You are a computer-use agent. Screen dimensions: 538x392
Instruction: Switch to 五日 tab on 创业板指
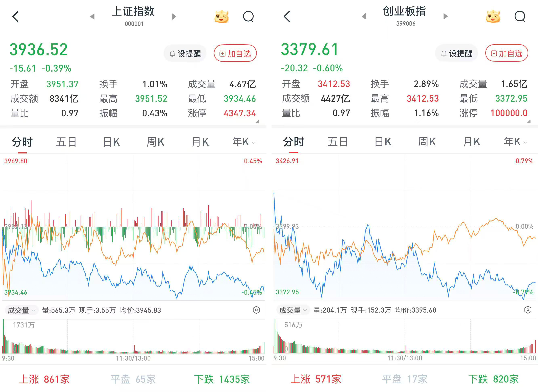click(338, 142)
